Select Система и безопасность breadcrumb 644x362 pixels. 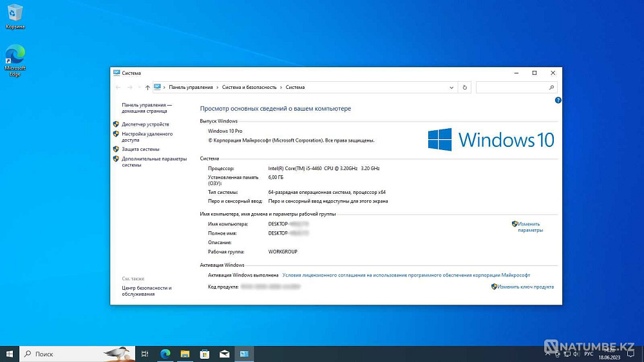click(249, 87)
